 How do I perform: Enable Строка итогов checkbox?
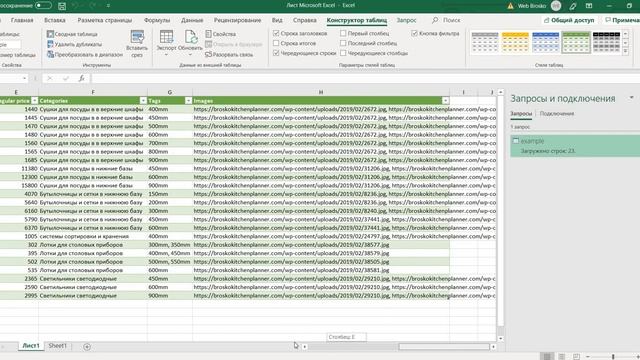(276, 43)
